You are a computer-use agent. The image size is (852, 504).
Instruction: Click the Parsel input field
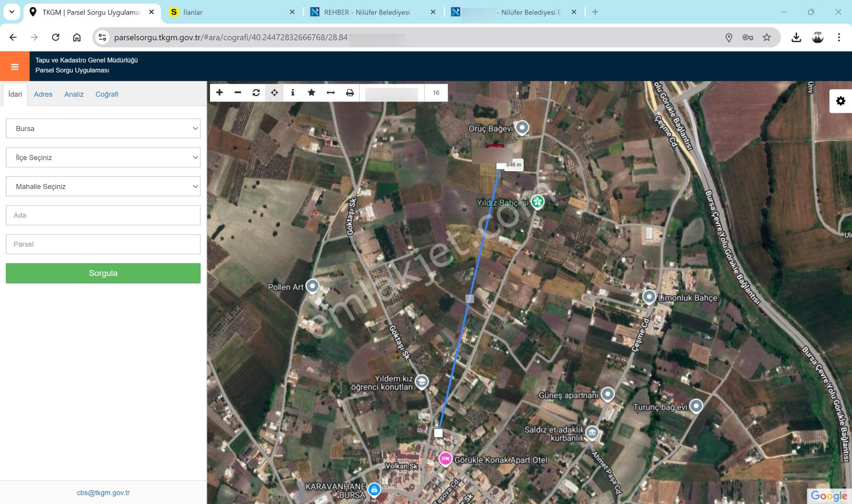pos(103,244)
